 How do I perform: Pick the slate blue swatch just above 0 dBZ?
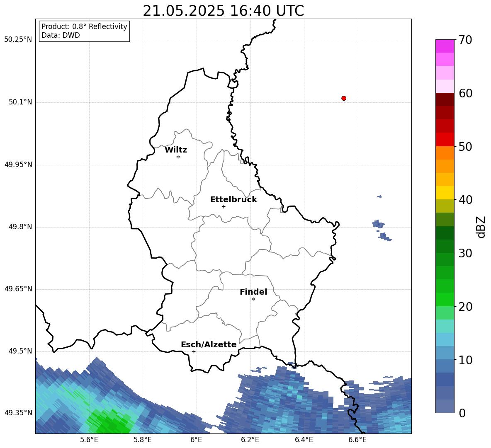445,406
